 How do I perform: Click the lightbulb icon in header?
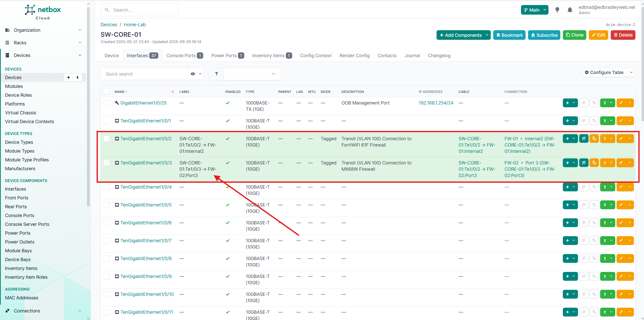pos(557,10)
